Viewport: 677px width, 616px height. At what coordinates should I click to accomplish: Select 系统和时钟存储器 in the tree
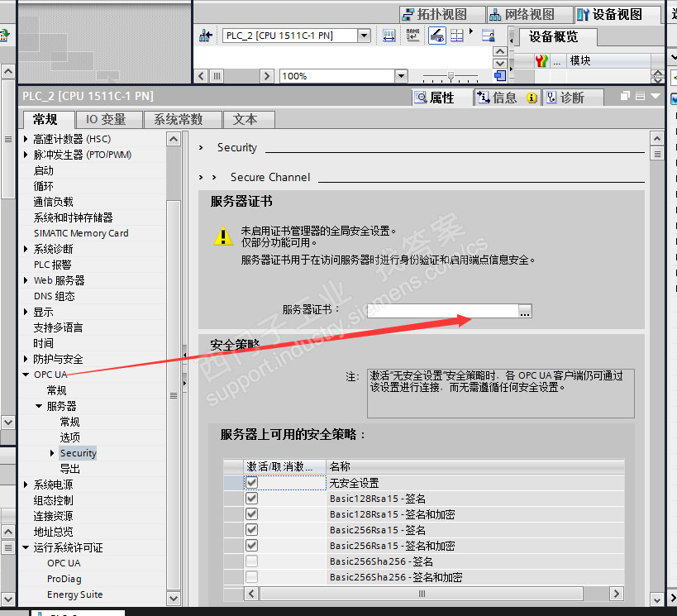[73, 217]
